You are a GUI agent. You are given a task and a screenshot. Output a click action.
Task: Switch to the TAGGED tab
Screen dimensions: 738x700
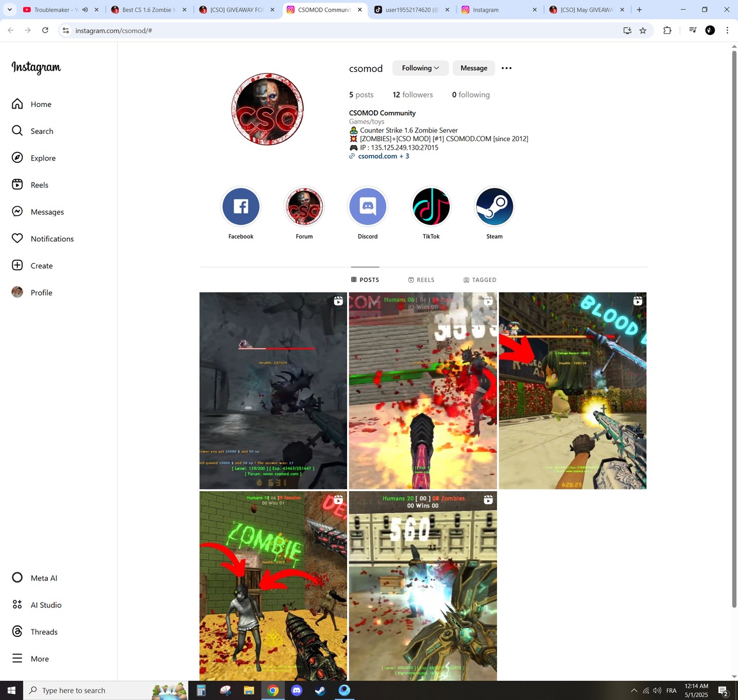[480, 280]
